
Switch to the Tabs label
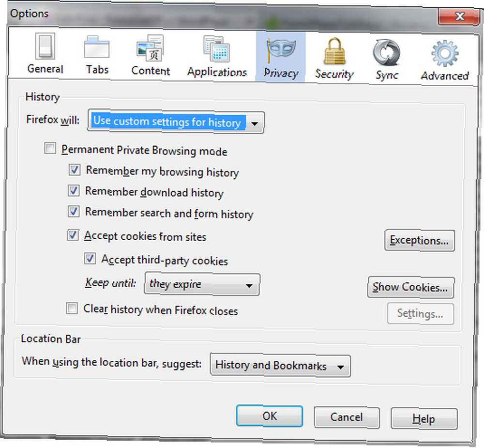point(97,70)
